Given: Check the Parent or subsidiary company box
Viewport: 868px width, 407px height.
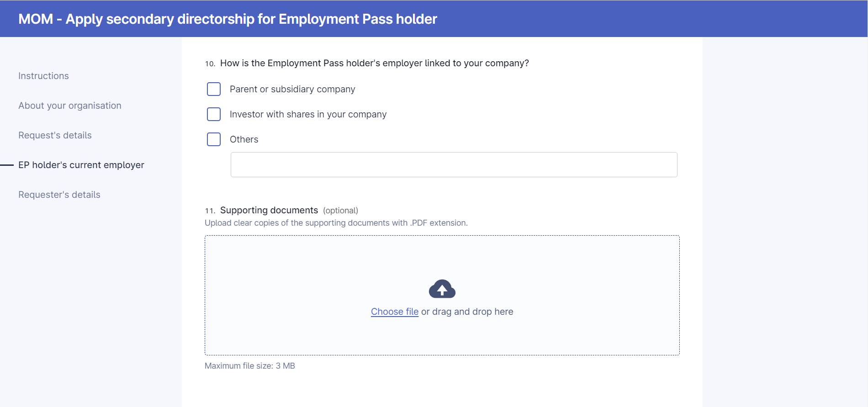Looking at the screenshot, I should click(214, 89).
